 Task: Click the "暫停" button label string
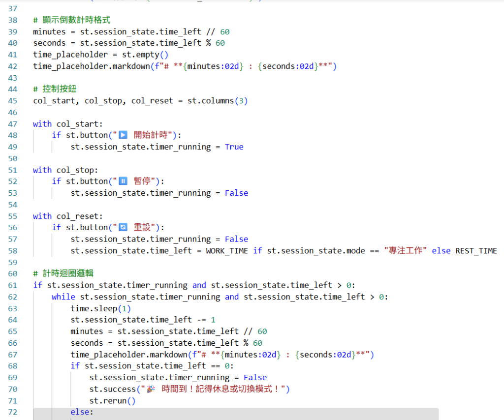coord(142,181)
